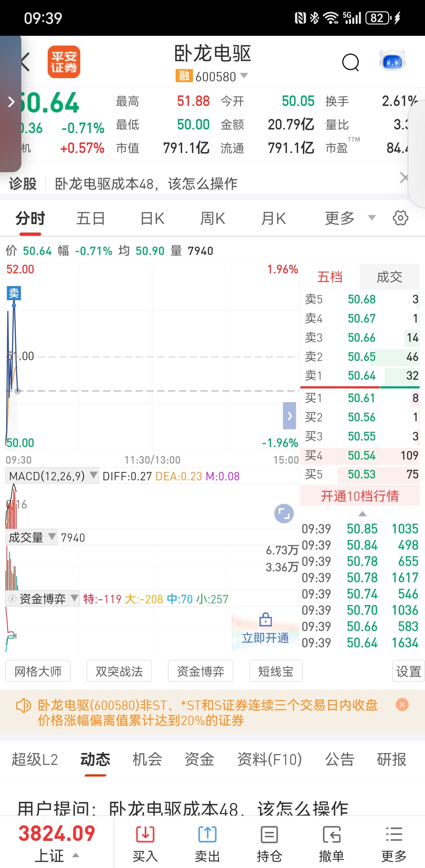Open the robot assistant icon
This screenshot has width=425, height=868.
392,61
